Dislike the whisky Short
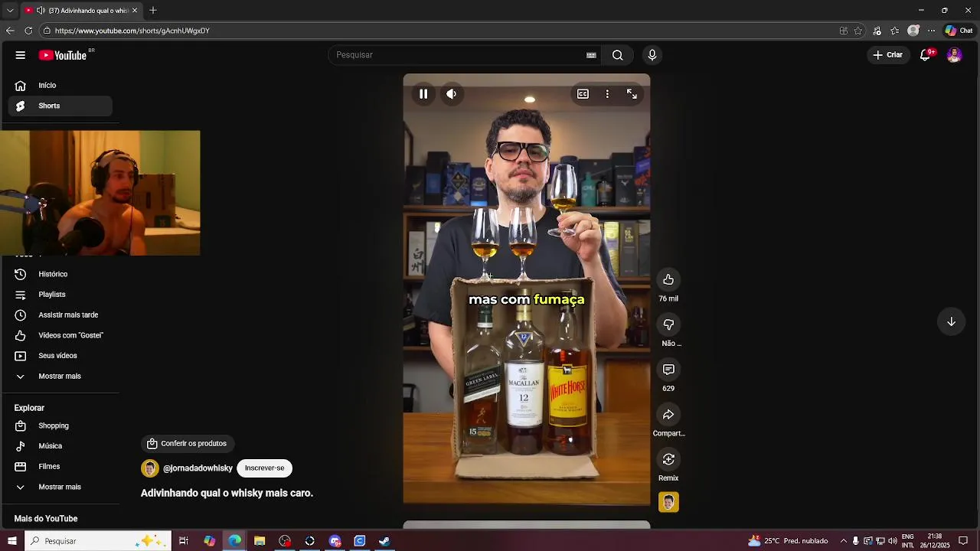The width and height of the screenshot is (980, 551). (668, 324)
